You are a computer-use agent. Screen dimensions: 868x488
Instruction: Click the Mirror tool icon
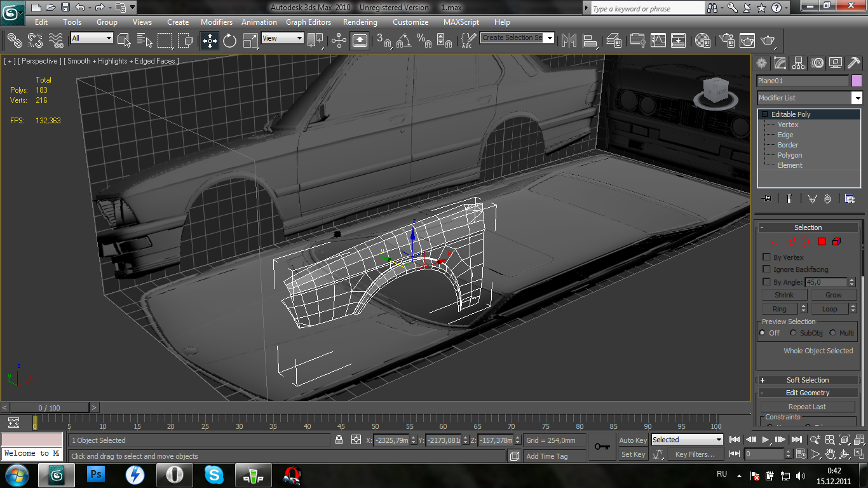click(x=569, y=41)
